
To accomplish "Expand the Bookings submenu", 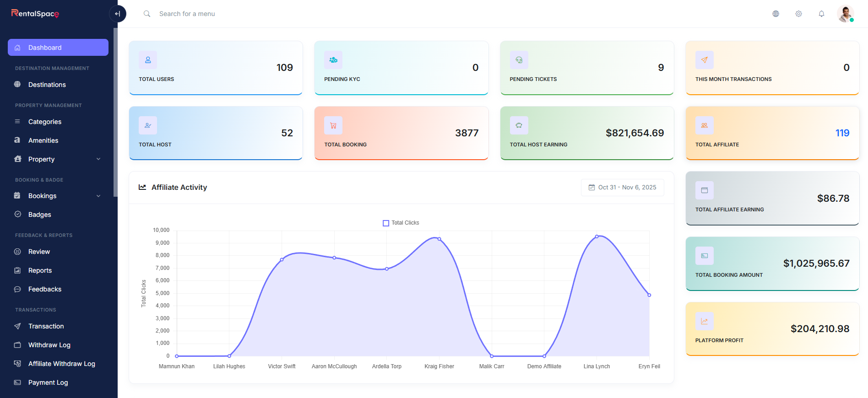I will coord(98,196).
